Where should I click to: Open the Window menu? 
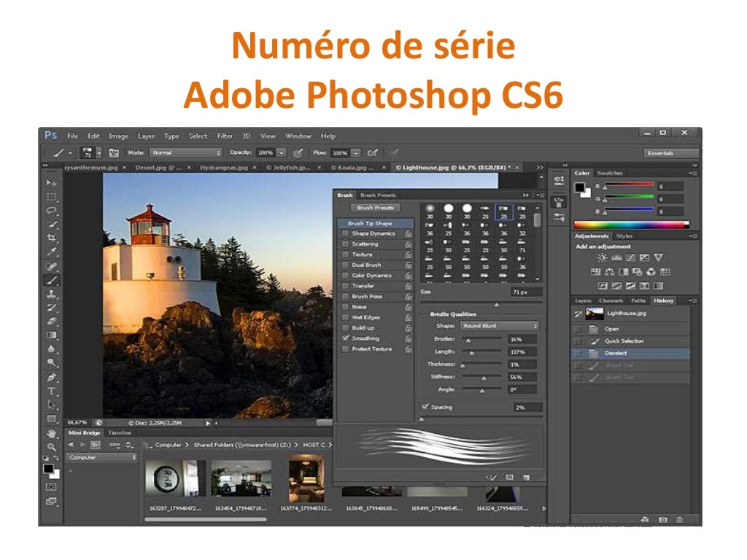[x=298, y=136]
